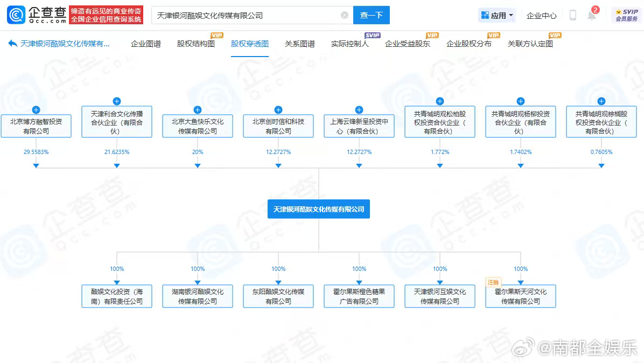Open shareholder 北京创时信和科技有限公司 node
The width and height of the screenshot is (644, 363).
coord(278,126)
